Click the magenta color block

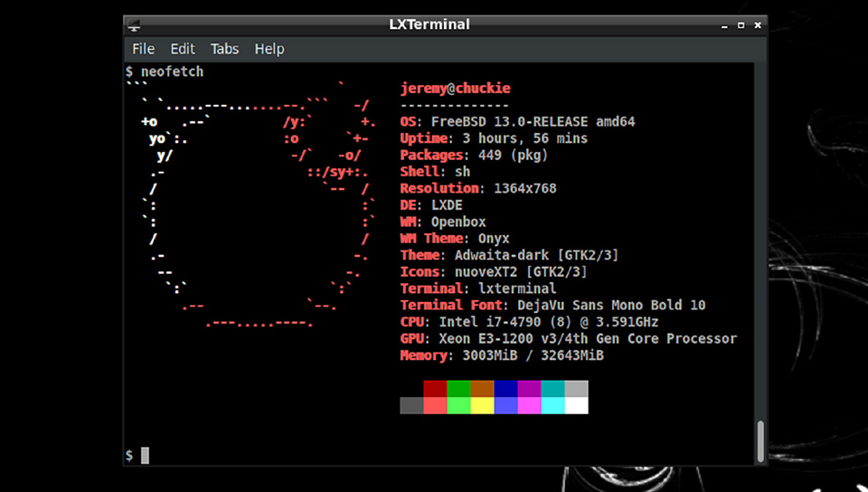529,405
